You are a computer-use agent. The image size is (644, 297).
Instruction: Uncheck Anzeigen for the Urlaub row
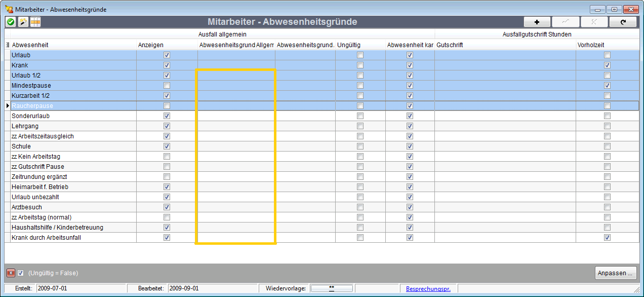(167, 55)
